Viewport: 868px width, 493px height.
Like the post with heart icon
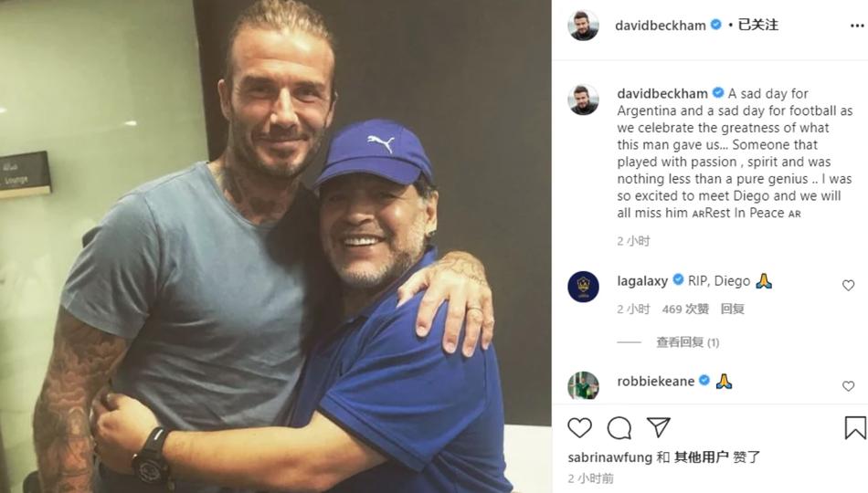click(579, 427)
